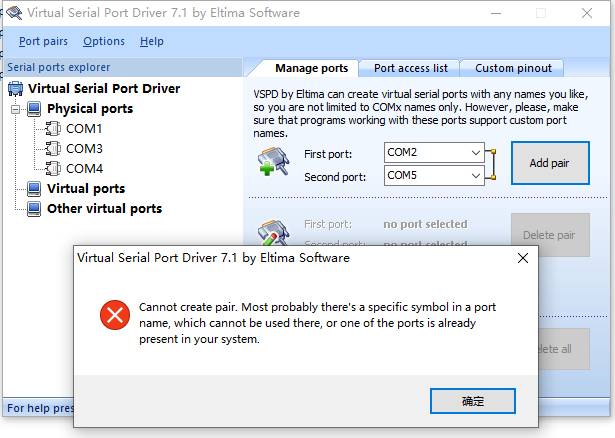The width and height of the screenshot is (615, 438).
Task: Open the Port pairs menu
Action: 43,41
